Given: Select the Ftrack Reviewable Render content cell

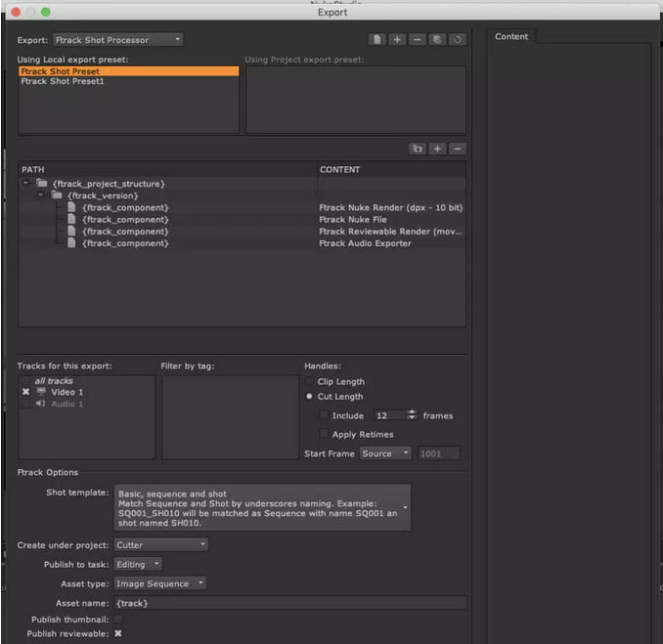Looking at the screenshot, I should 390,232.
